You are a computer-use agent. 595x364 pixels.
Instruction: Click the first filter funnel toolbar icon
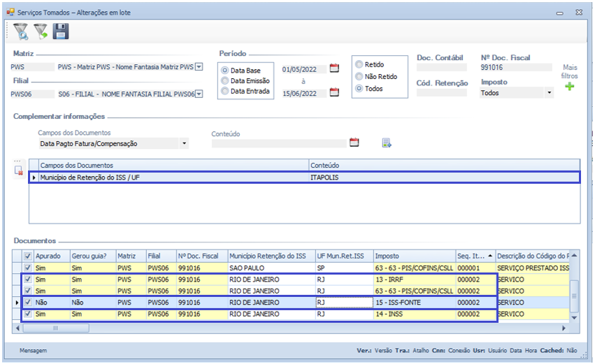click(21, 31)
